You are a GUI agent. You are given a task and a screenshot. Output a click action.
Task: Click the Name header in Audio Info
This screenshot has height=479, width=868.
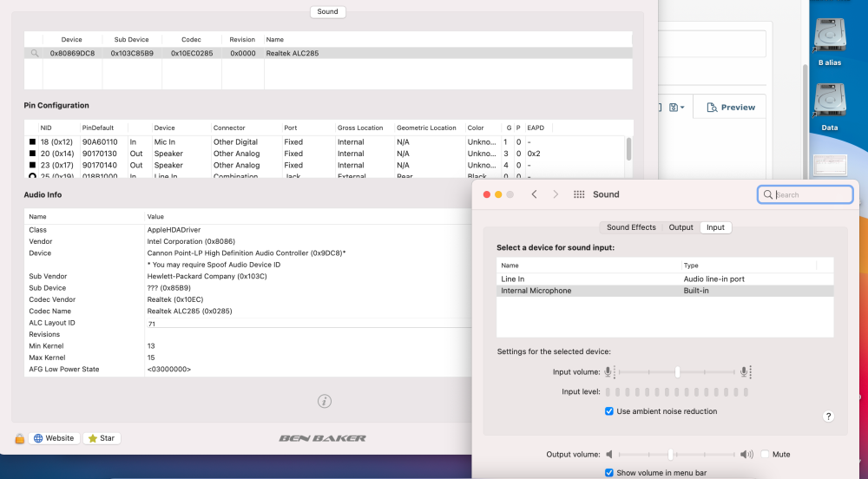37,217
